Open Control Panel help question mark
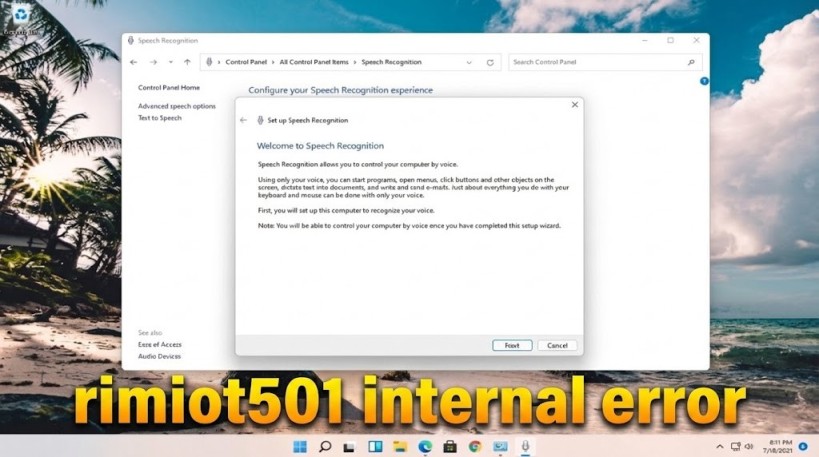 (x=704, y=81)
